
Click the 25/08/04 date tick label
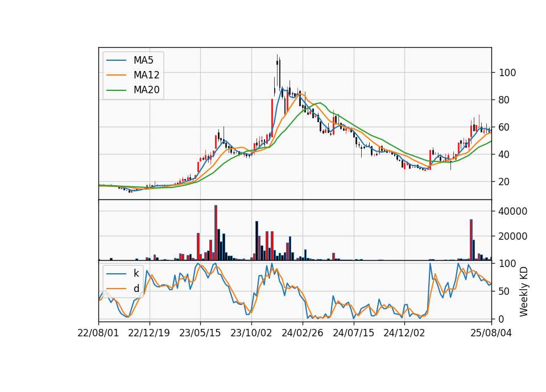[x=491, y=333]
